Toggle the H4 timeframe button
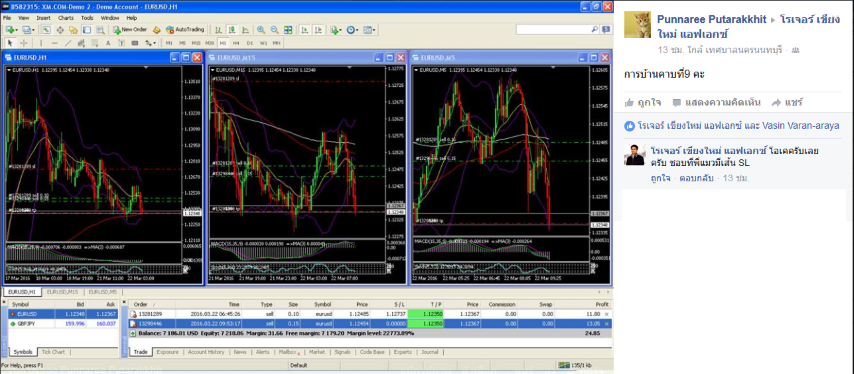Image resolution: width=854 pixels, height=374 pixels. (236, 43)
